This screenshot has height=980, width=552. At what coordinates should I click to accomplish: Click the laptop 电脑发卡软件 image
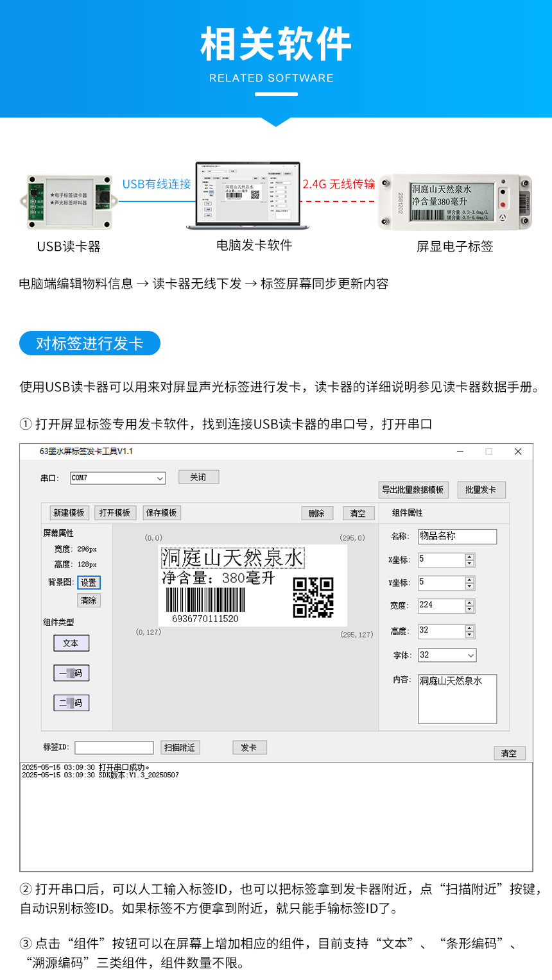coord(248,196)
